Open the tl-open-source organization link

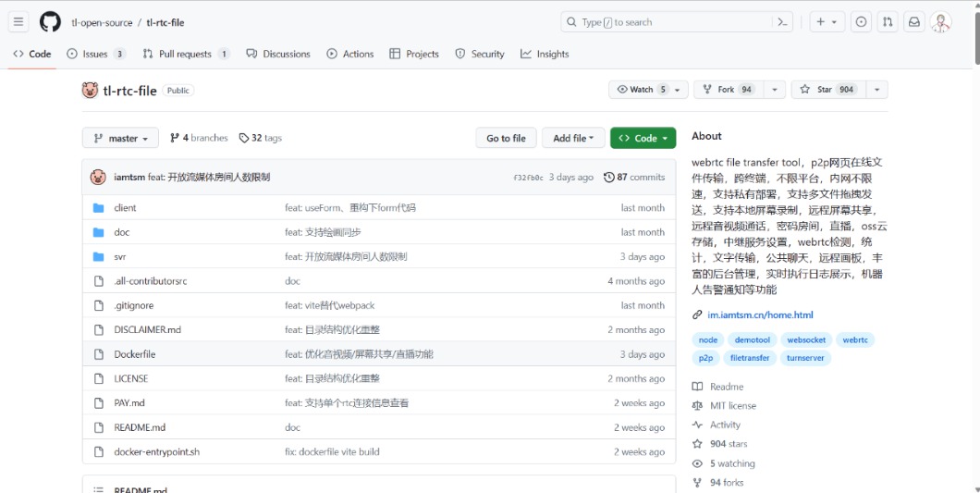[102, 22]
